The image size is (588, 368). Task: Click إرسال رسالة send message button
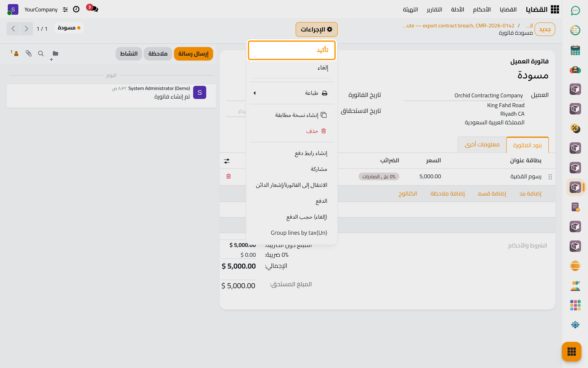[193, 54]
